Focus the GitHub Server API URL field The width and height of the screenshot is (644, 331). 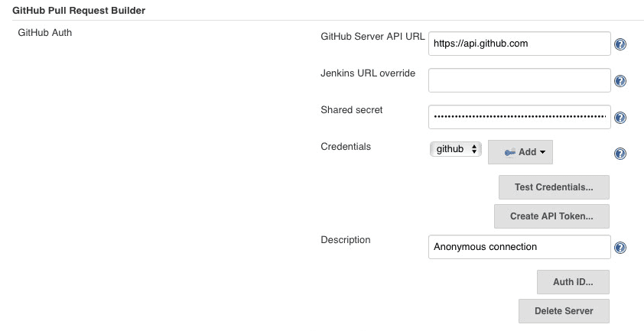coord(519,44)
